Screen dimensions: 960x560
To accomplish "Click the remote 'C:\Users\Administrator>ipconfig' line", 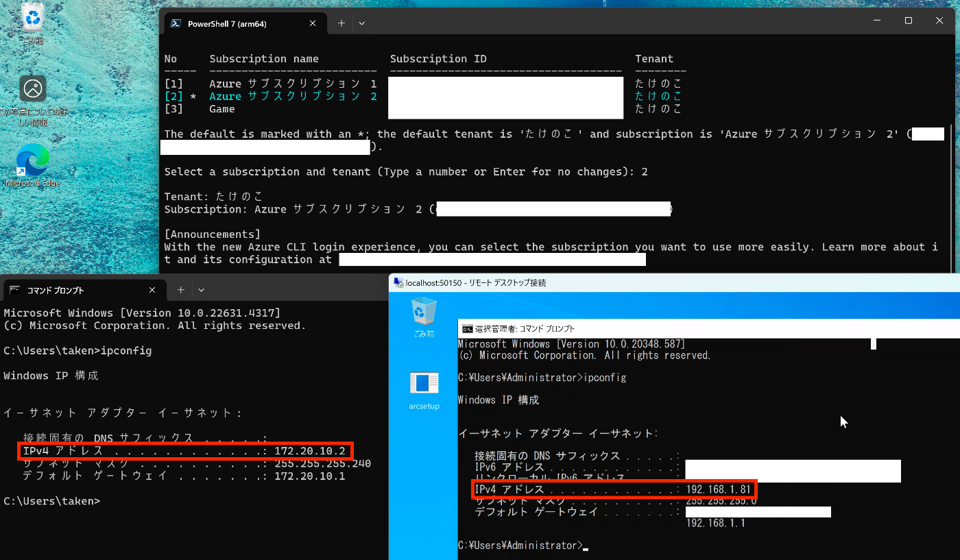I will pyautogui.click(x=542, y=378).
